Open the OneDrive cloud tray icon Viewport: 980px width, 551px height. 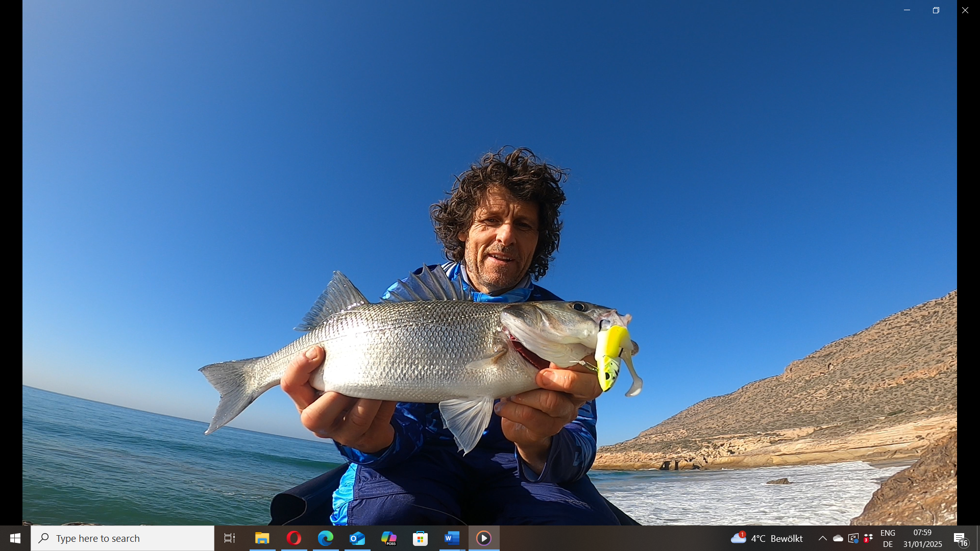click(838, 538)
